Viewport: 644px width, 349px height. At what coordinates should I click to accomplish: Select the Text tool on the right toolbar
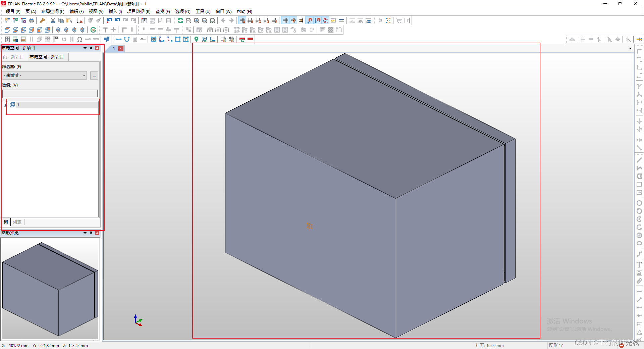pos(639,265)
